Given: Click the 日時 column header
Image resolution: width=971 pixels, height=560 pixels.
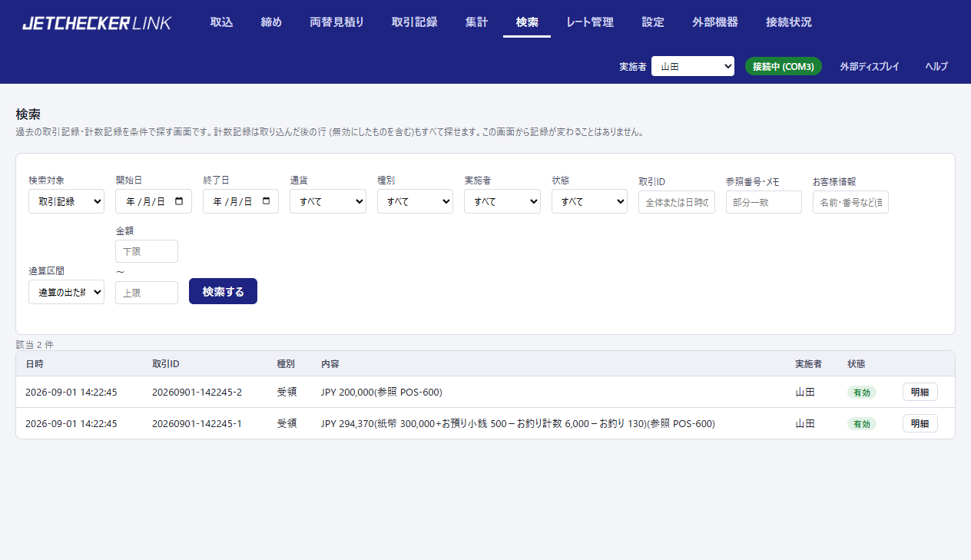Looking at the screenshot, I should click(x=35, y=363).
